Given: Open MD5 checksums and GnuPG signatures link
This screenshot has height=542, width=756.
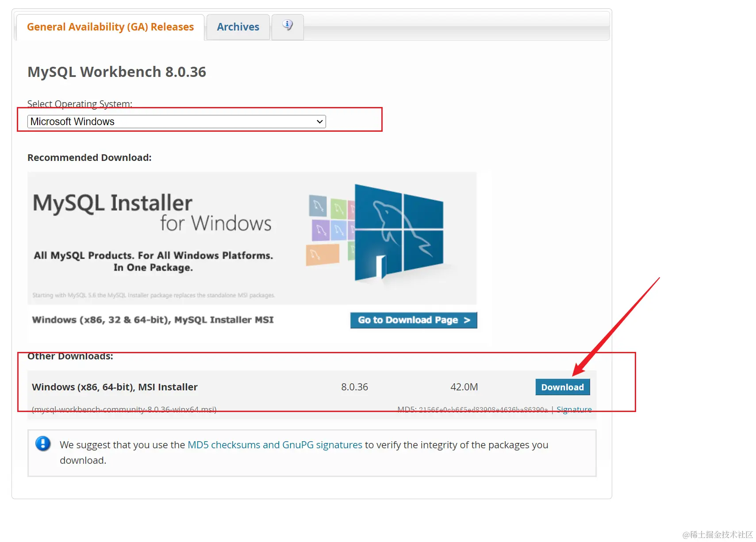Looking at the screenshot, I should click(275, 445).
